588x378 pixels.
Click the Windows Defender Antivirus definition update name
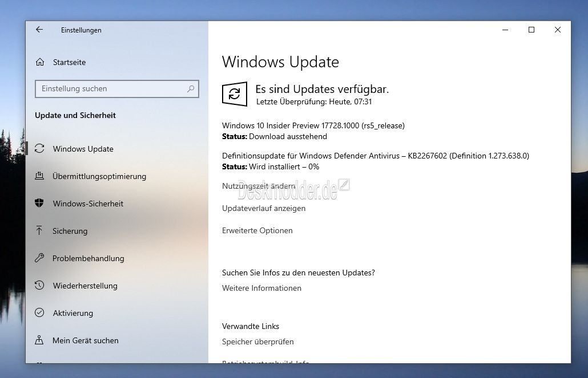pyautogui.click(x=376, y=156)
